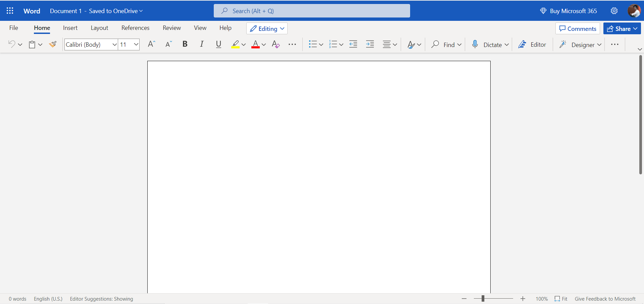Image resolution: width=644 pixels, height=304 pixels.
Task: Open the Layout tab
Action: pos(99,28)
